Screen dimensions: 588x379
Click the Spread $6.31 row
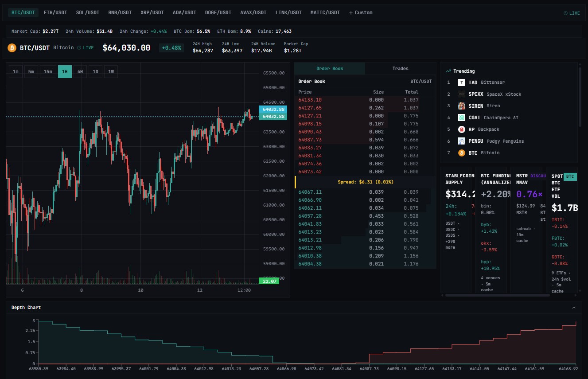(x=365, y=182)
